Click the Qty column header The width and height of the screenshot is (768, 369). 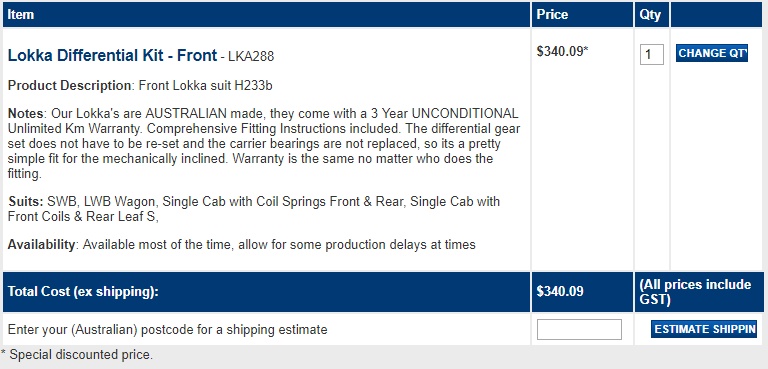coord(651,14)
